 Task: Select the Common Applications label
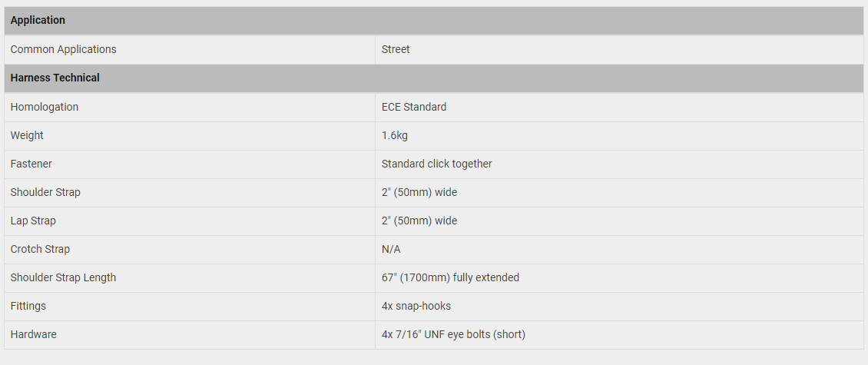tap(64, 49)
